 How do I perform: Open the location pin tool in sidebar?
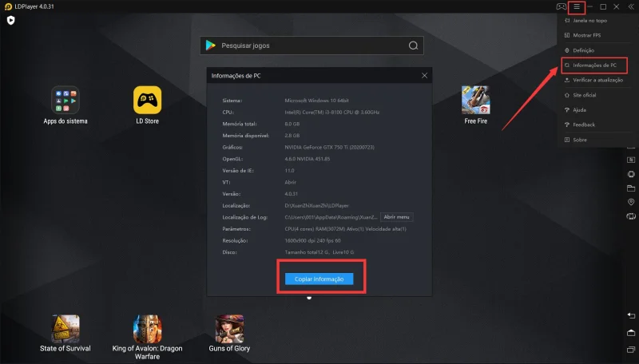click(631, 202)
